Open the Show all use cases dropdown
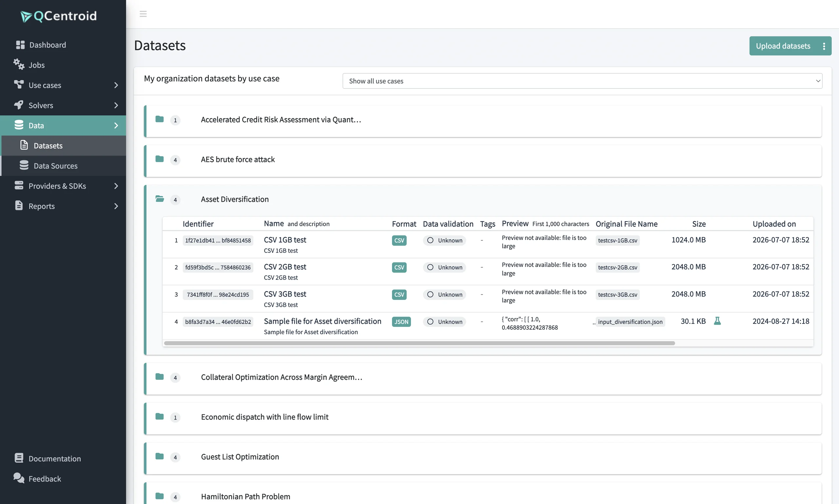 582,81
